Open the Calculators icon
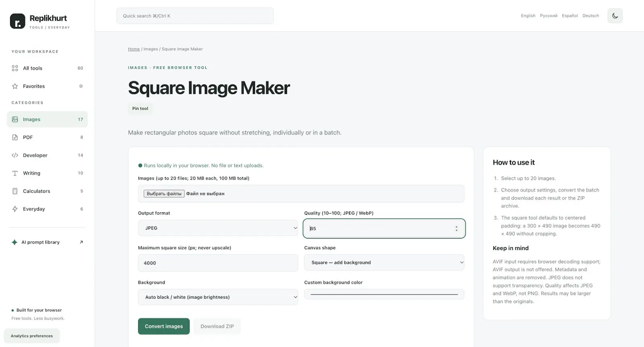Image resolution: width=644 pixels, height=347 pixels. coord(15,191)
